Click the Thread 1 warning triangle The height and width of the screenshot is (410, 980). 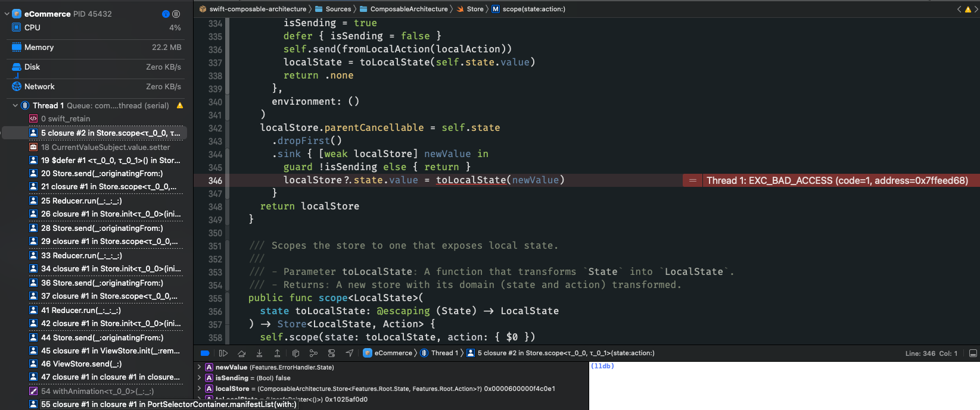pos(180,105)
